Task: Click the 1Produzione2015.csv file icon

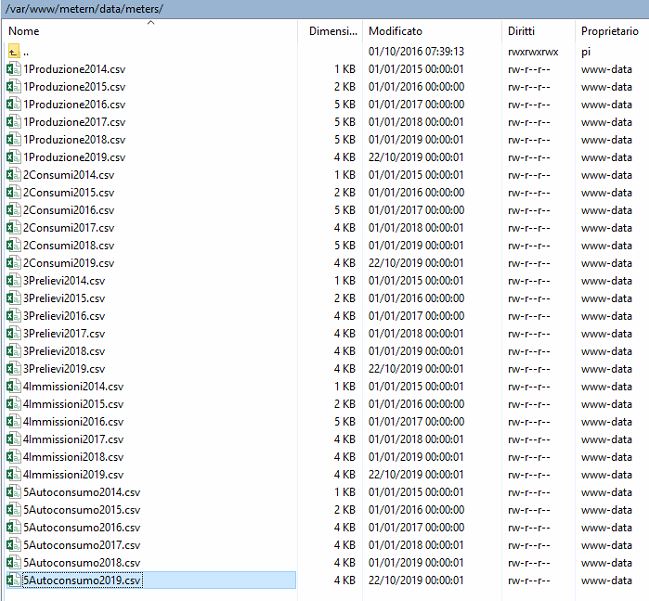Action: [14, 87]
